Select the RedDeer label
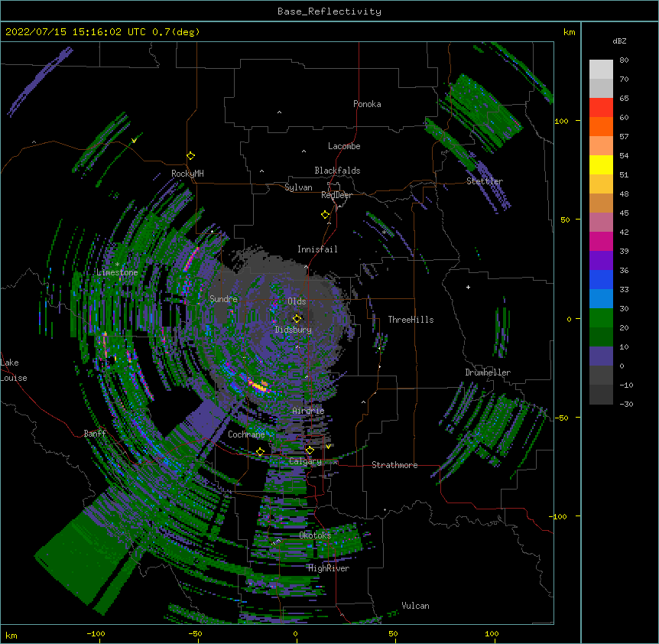 336,195
